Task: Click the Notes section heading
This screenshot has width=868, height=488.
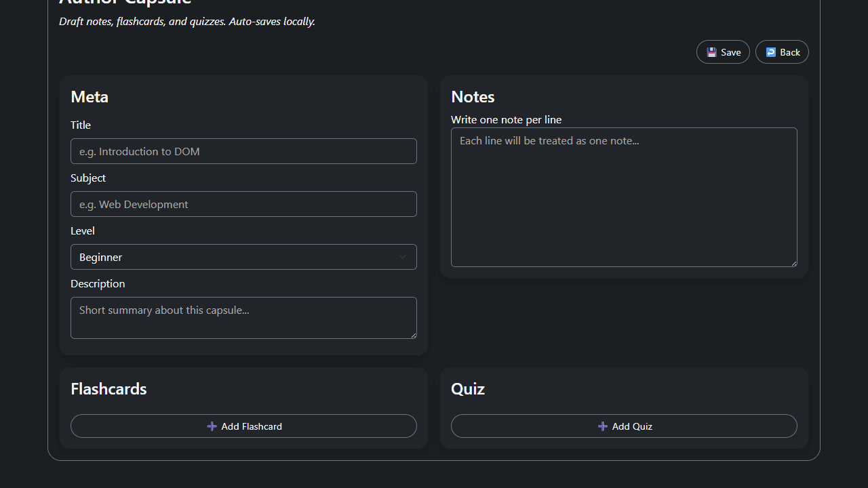Action: (473, 97)
